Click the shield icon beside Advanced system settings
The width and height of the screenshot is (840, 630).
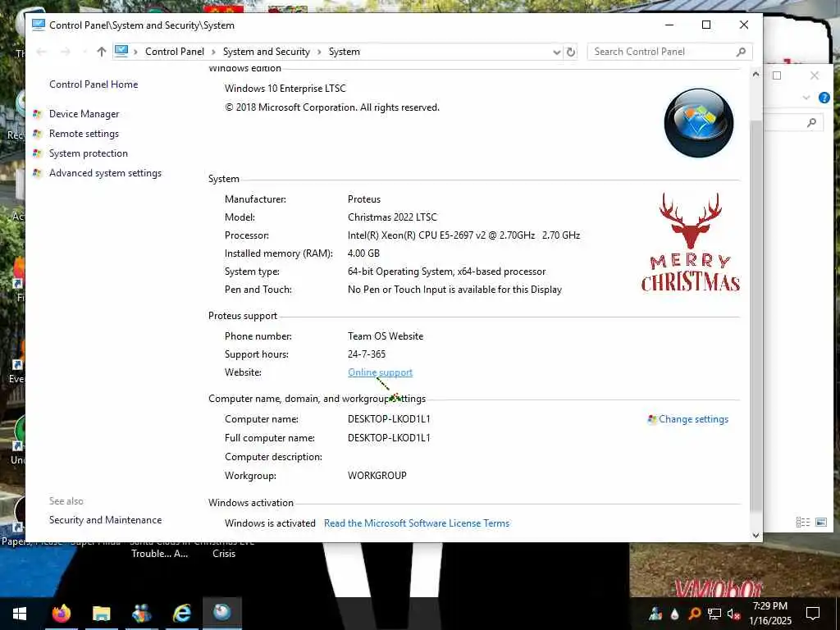[37, 173]
